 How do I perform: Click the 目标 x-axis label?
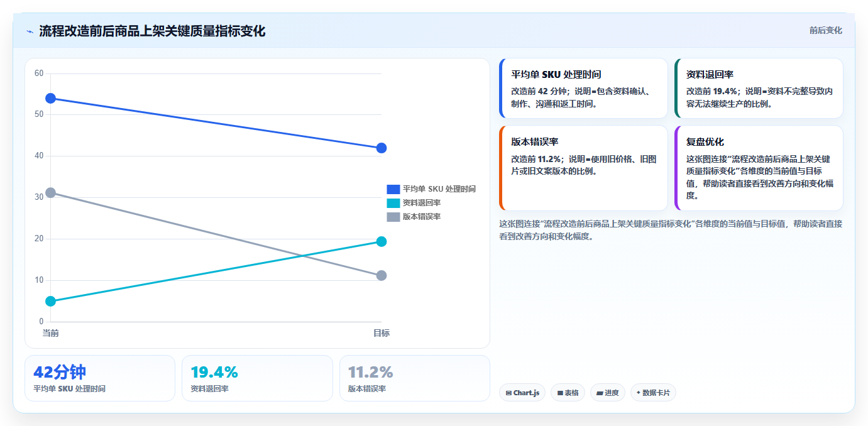click(382, 333)
